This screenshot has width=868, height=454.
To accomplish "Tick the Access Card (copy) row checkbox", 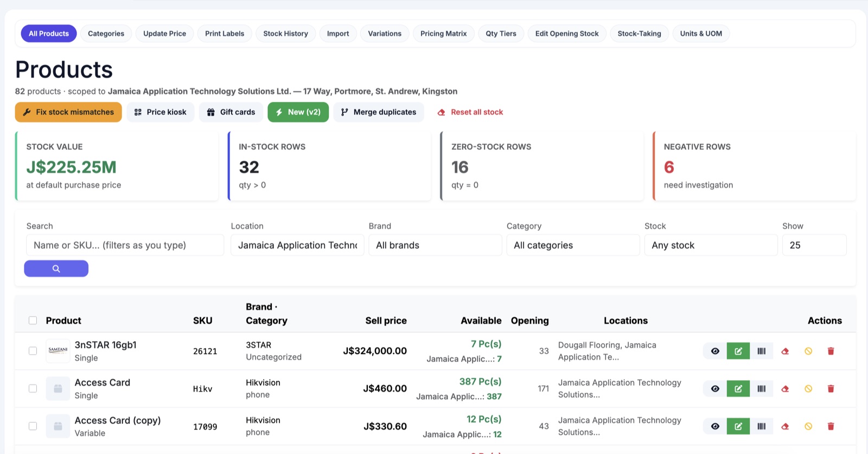I will pos(33,426).
